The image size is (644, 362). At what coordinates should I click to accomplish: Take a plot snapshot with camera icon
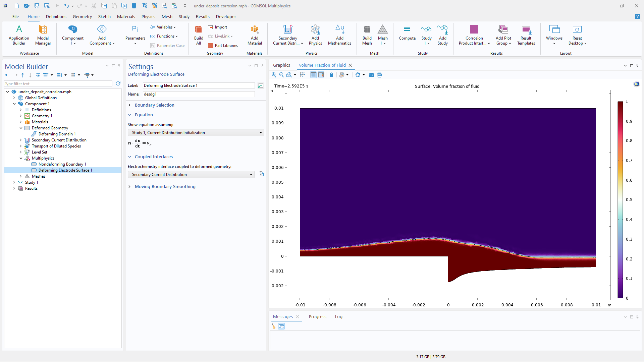pos(371,75)
